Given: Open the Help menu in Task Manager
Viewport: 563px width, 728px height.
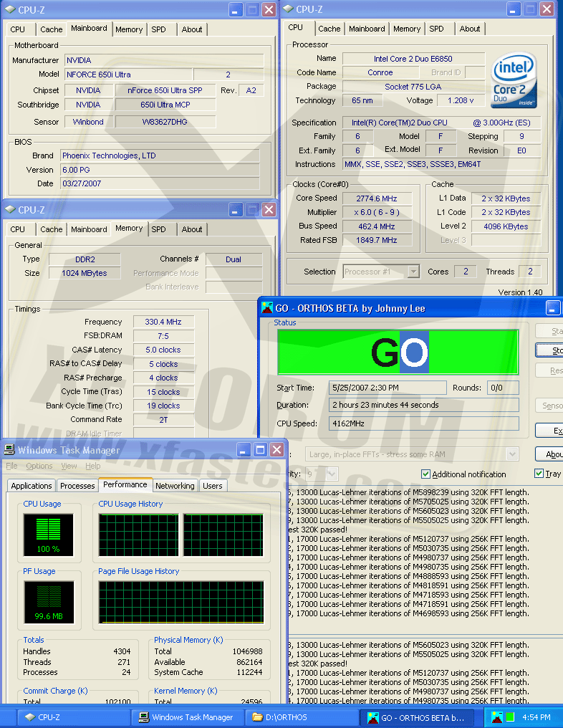Looking at the screenshot, I should pos(93,466).
